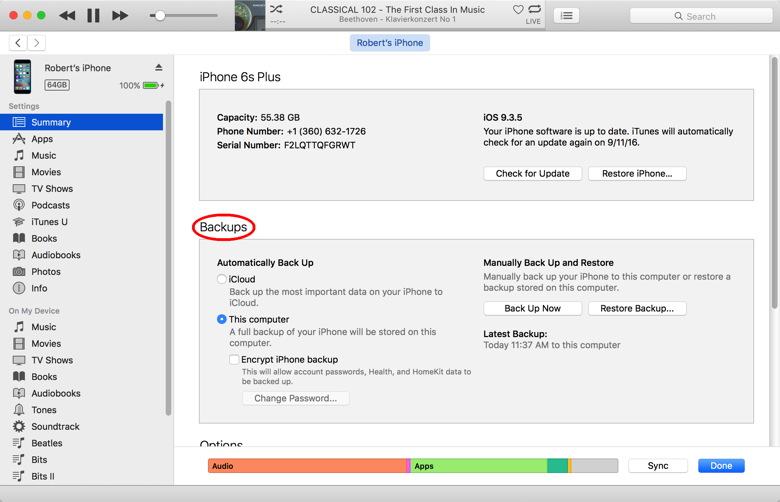
Task: Click the blue Done button
Action: [x=721, y=466]
